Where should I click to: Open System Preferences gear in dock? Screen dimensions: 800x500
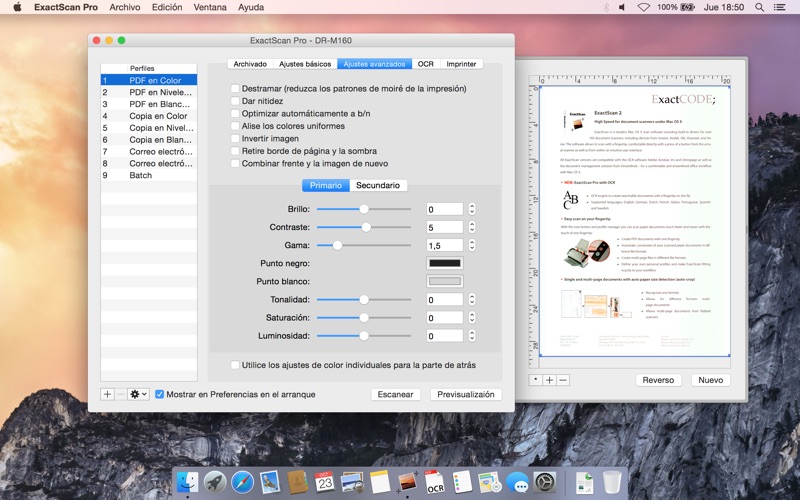coord(545,482)
